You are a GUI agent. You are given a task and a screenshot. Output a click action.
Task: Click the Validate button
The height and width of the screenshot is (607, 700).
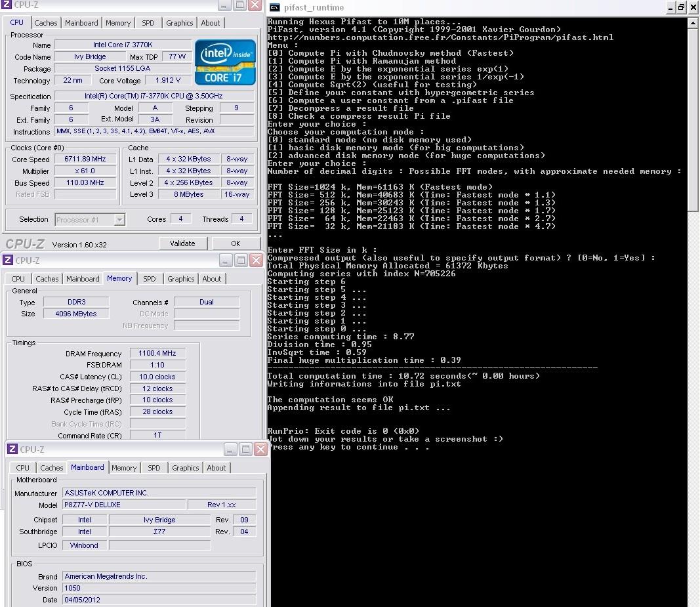182,243
